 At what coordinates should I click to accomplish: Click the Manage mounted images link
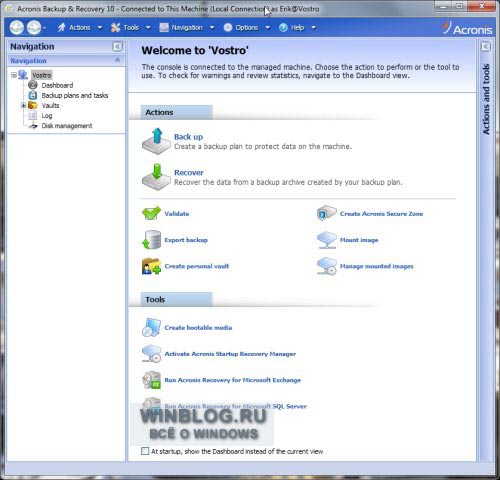pyautogui.click(x=377, y=266)
